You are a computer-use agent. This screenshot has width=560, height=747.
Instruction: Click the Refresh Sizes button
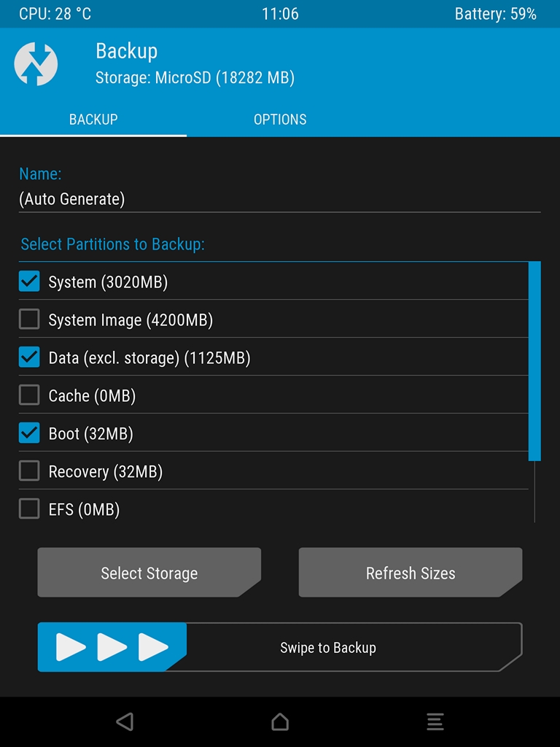pos(411,573)
